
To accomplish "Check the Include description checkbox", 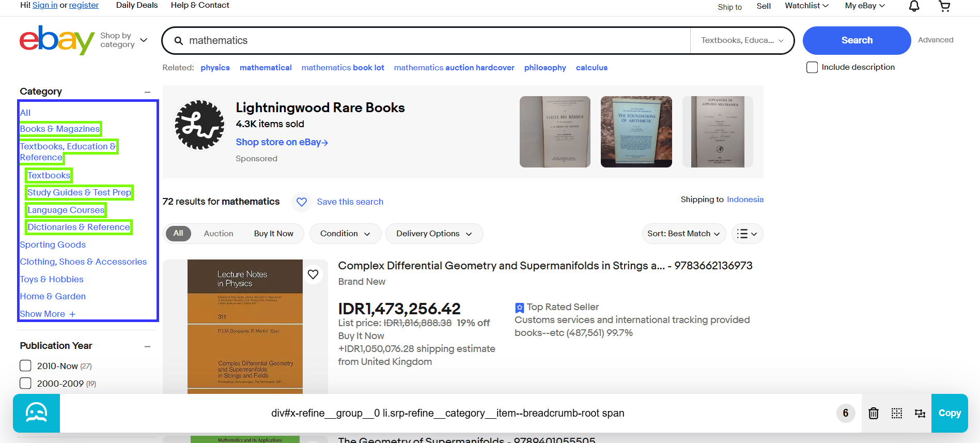I will coord(812,67).
